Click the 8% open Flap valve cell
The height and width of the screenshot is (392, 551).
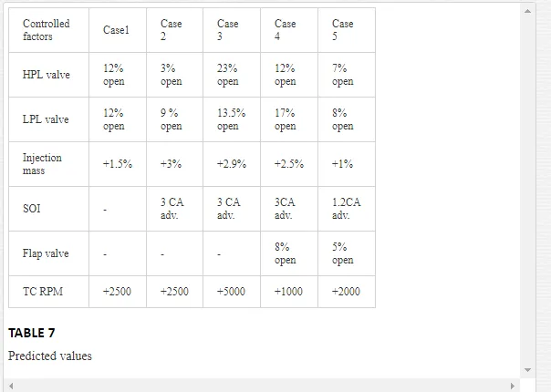289,253
